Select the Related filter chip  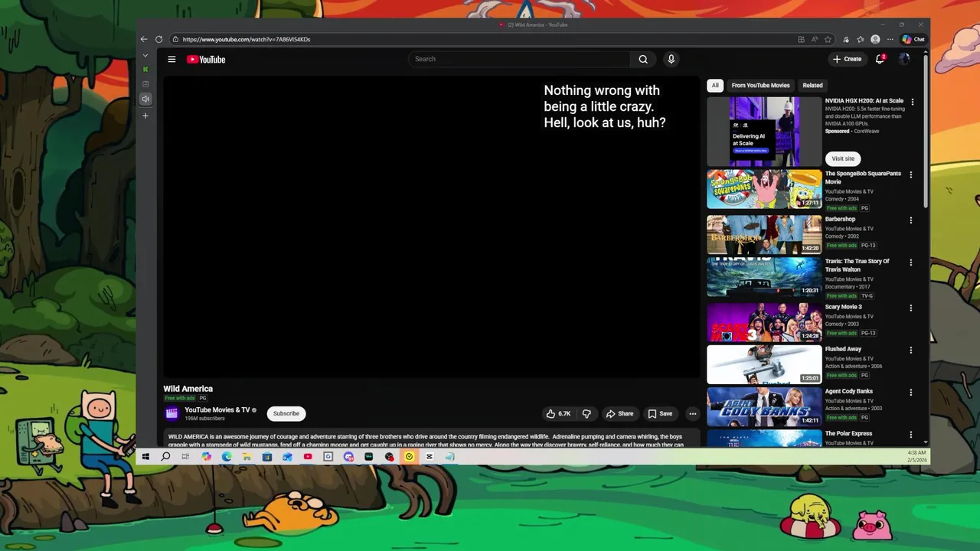[812, 86]
